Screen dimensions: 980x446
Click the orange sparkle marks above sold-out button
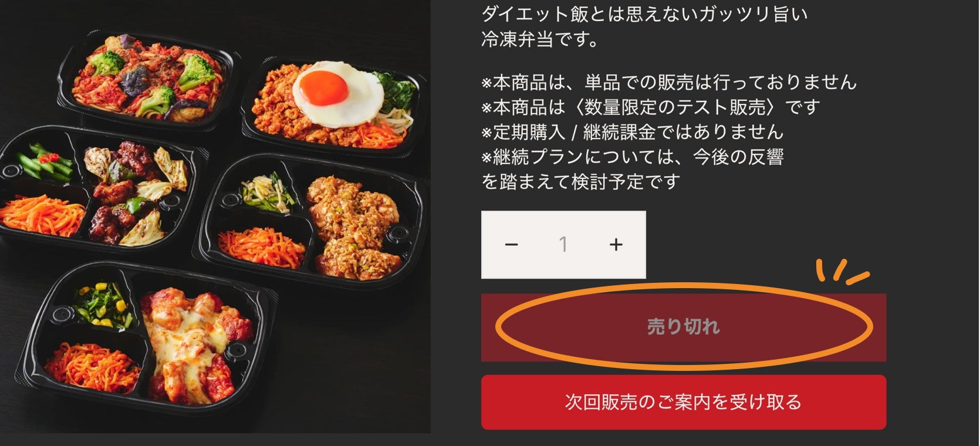[842, 272]
